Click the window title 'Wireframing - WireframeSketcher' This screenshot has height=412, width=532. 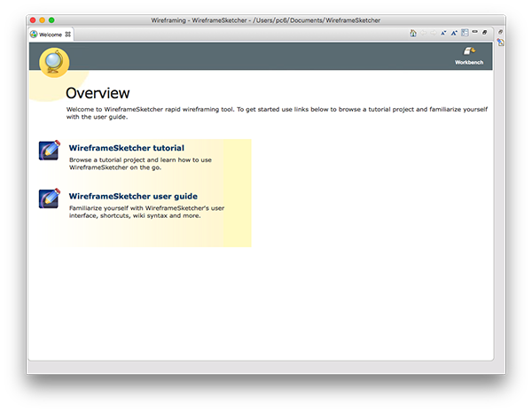click(x=266, y=20)
